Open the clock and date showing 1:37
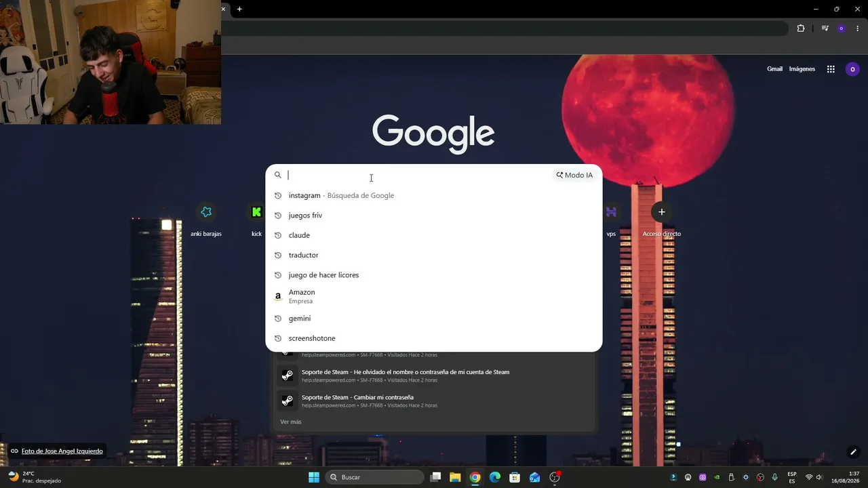The width and height of the screenshot is (868, 488). coord(846,477)
